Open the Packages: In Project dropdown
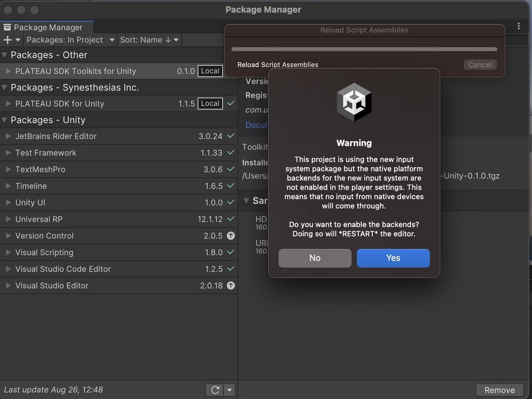The width and height of the screenshot is (532, 399). pos(70,40)
